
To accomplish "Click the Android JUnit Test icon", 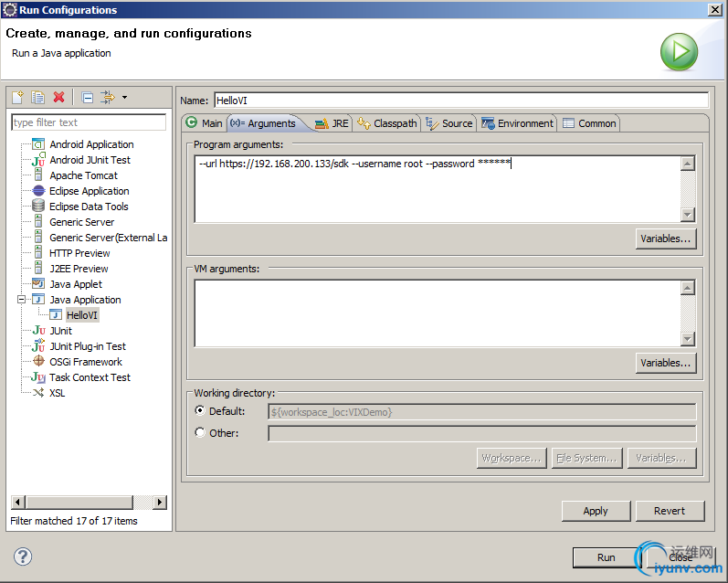I will 38,160.
